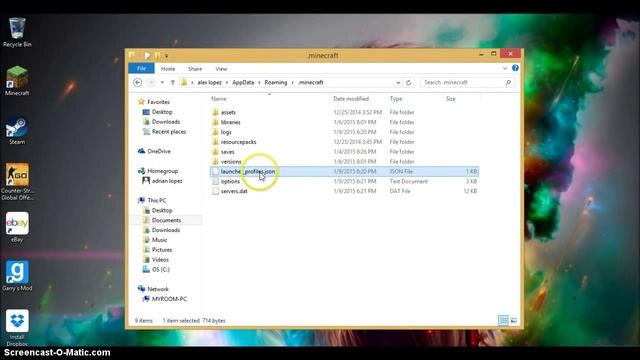The image size is (640, 360).
Task: Open Music under This PC
Action: pyautogui.click(x=160, y=240)
